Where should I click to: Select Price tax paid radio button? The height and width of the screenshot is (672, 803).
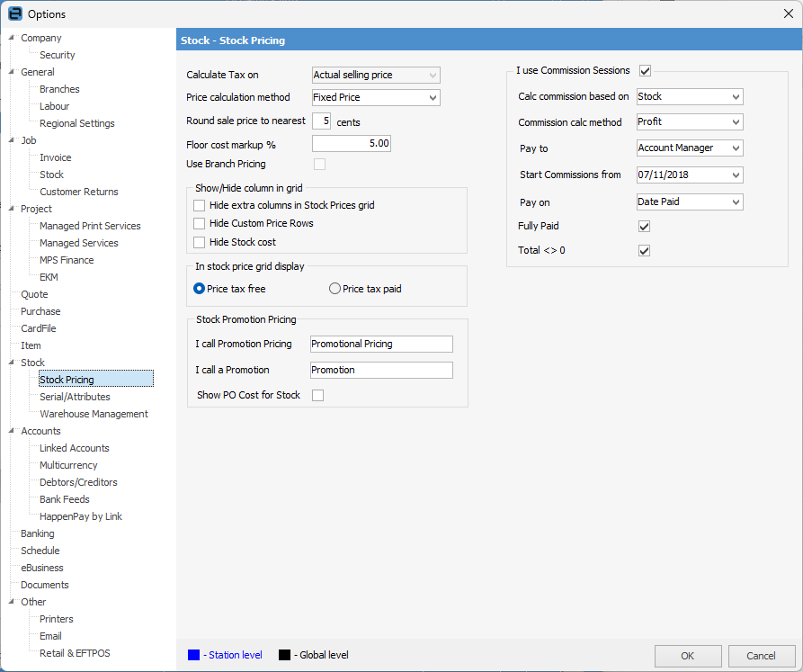(335, 289)
